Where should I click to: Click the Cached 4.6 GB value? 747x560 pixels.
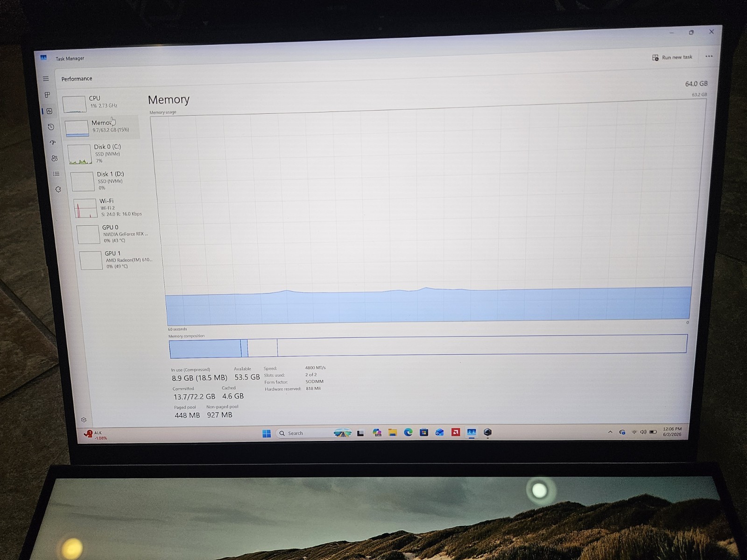[x=233, y=396]
